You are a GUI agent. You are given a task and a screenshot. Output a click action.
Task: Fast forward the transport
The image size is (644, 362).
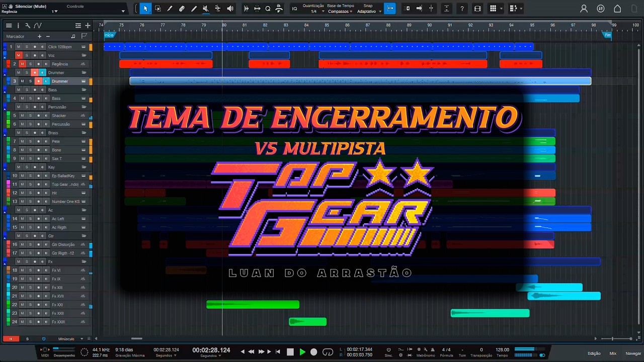[262, 352]
